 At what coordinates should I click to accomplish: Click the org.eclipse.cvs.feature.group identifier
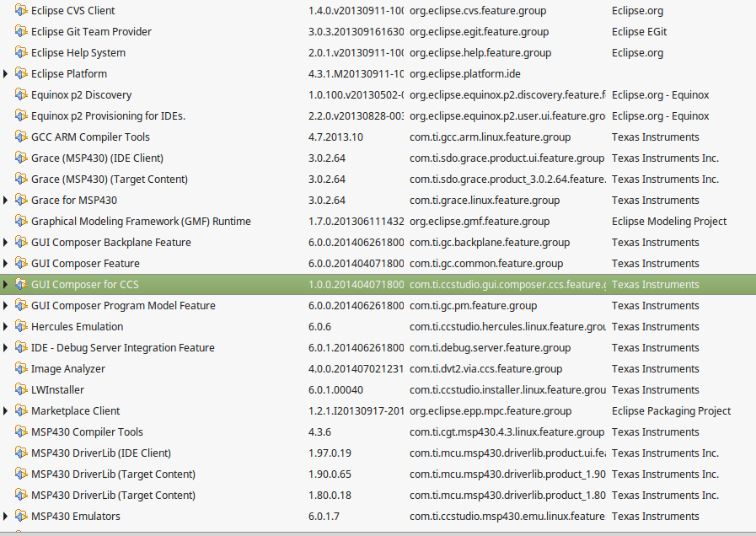[478, 10]
